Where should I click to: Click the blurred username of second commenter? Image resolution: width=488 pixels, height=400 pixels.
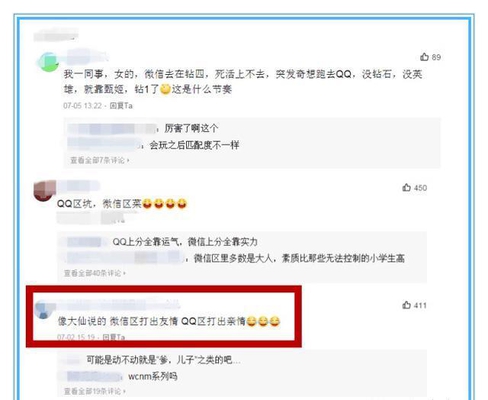point(78,186)
